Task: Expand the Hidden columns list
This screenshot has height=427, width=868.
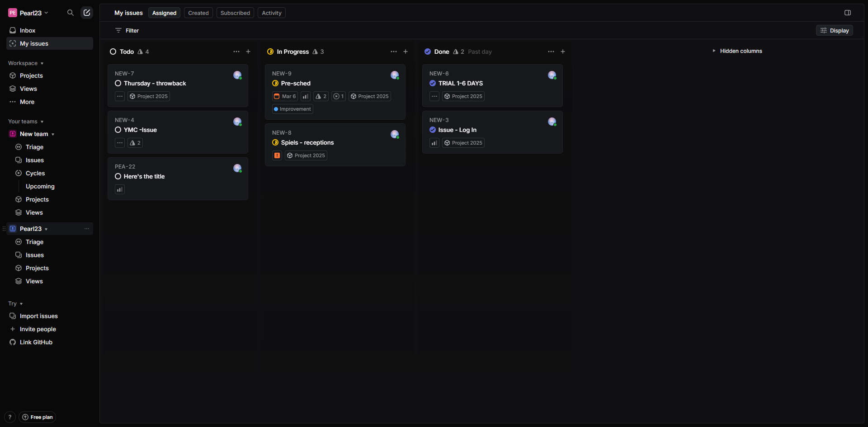Action: click(737, 51)
